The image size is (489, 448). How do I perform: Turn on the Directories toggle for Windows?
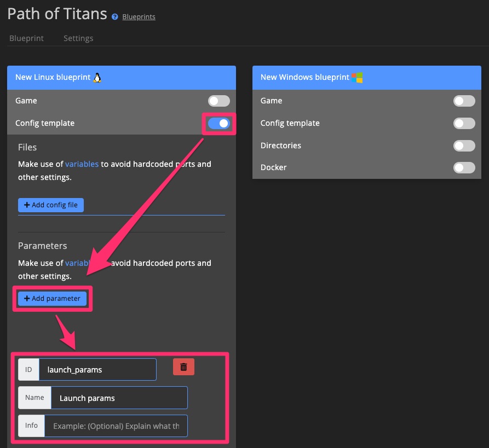[464, 146]
